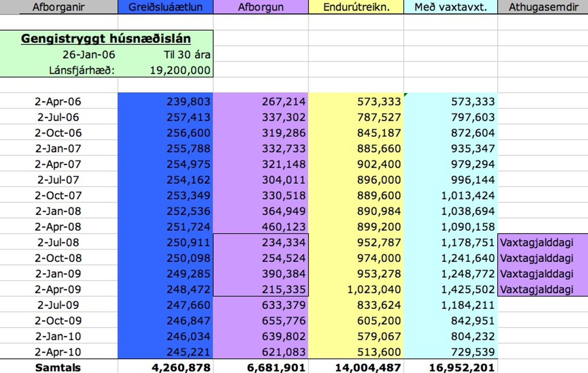
Task: Click cell with value 797,603
Action: [x=451, y=117]
